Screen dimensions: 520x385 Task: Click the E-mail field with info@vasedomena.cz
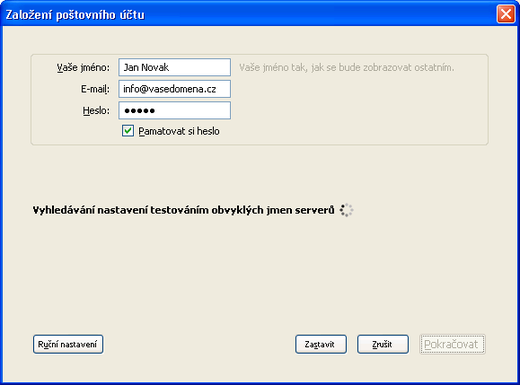point(174,89)
